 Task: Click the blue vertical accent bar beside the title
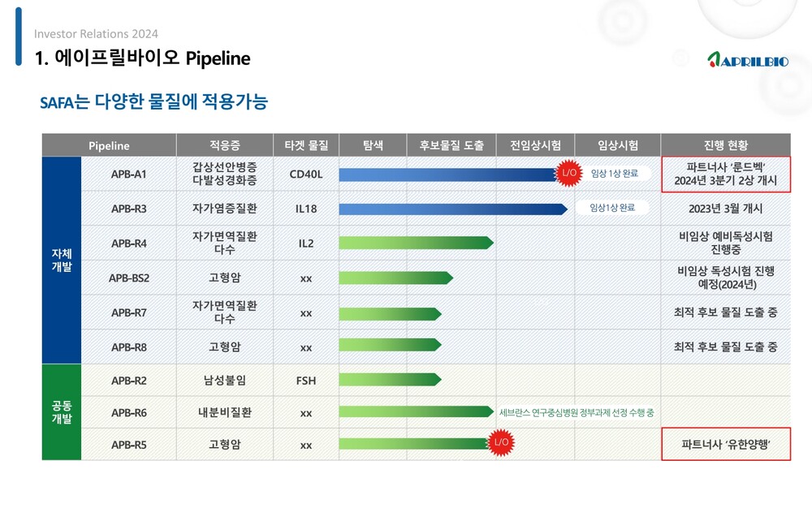(x=19, y=37)
